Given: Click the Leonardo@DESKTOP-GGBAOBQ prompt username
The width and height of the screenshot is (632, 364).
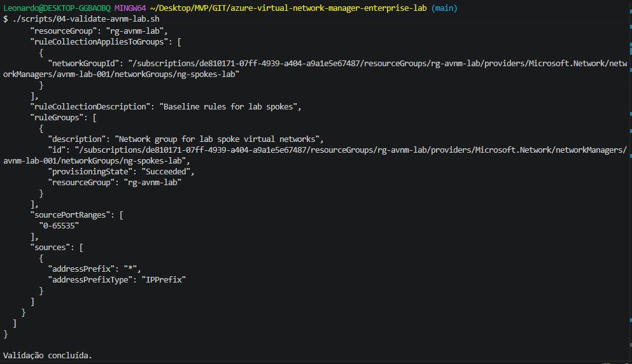Looking at the screenshot, I should pos(57,8).
